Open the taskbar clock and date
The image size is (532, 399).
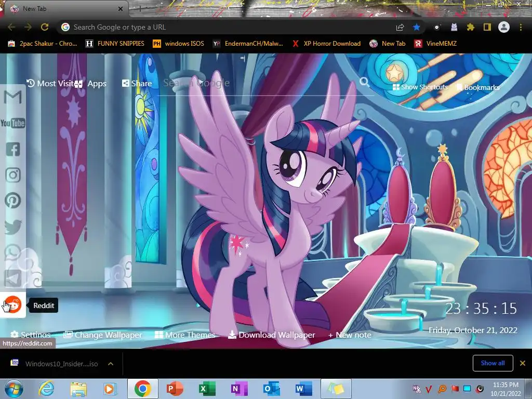(506, 389)
